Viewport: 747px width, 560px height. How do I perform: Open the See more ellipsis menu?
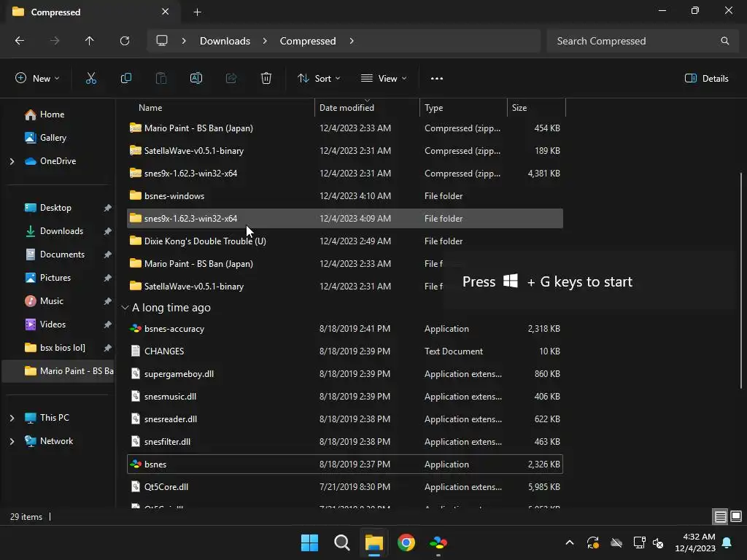[x=437, y=79]
